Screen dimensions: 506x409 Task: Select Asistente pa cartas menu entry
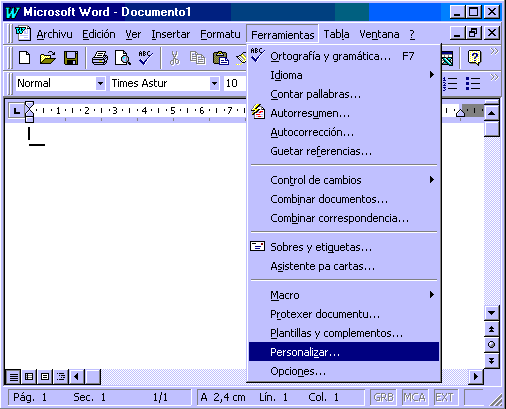tap(344, 266)
